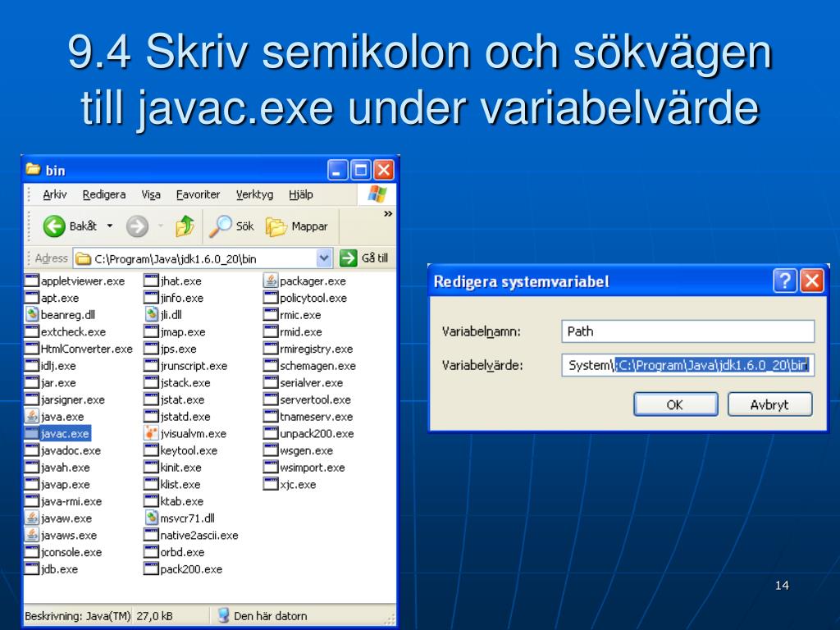Select the file name javac.exe
The height and width of the screenshot is (630, 840).
[65, 433]
